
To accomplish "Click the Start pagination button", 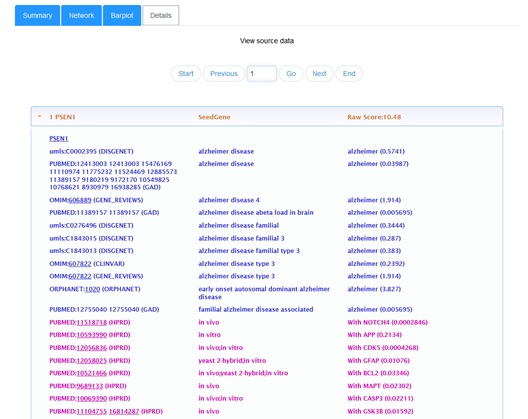I will 186,73.
